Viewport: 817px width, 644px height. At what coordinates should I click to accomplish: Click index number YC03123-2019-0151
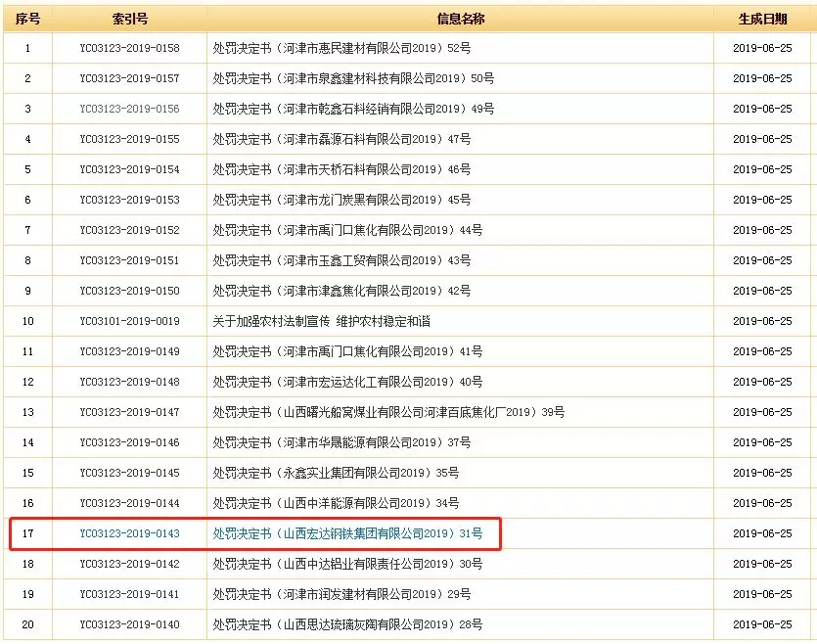(130, 260)
